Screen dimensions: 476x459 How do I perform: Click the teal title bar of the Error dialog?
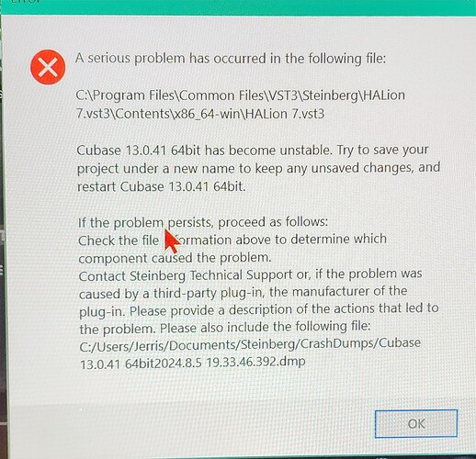point(238,6)
